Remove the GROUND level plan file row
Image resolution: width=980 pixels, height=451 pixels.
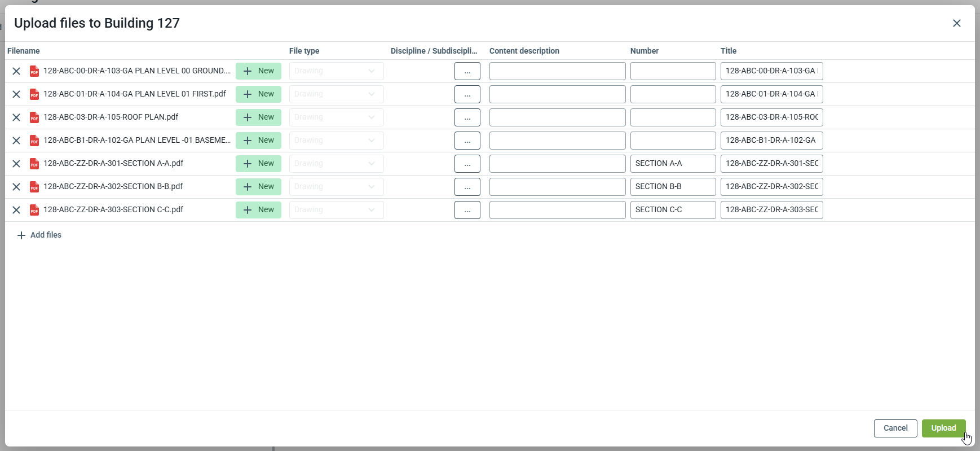16,71
